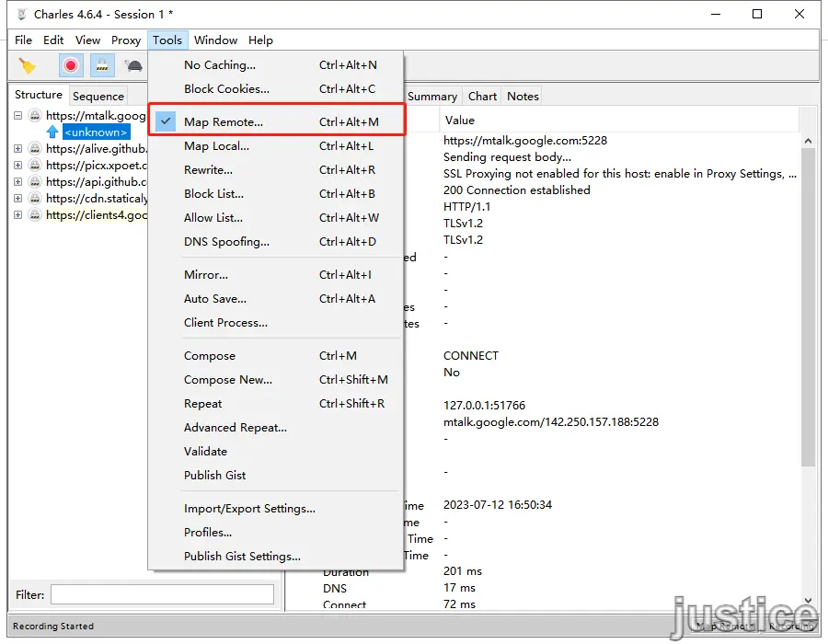
Task: Click the globe icon beside mtalk.google host
Action: point(35,115)
